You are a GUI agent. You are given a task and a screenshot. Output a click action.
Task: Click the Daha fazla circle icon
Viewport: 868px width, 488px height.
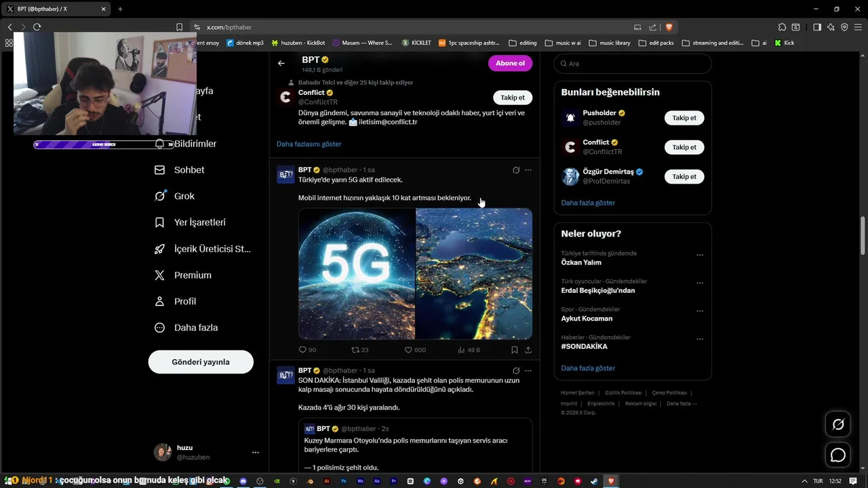159,327
